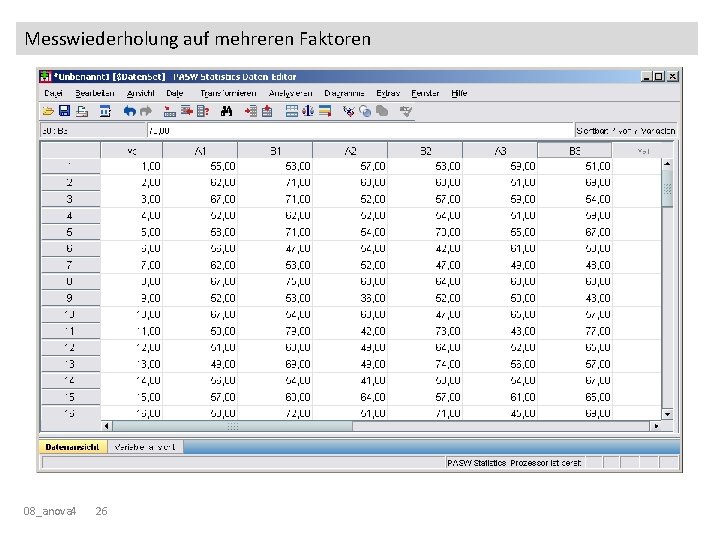Viewport: 720px width, 540px height.
Task: Click the Variables info icon with question mark
Action: pos(203,111)
